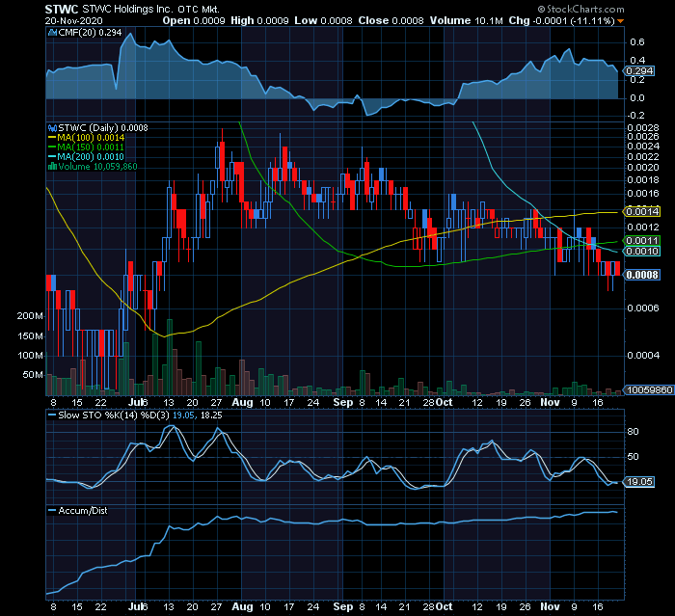Click the Aug label on price chart axis

(x=242, y=403)
